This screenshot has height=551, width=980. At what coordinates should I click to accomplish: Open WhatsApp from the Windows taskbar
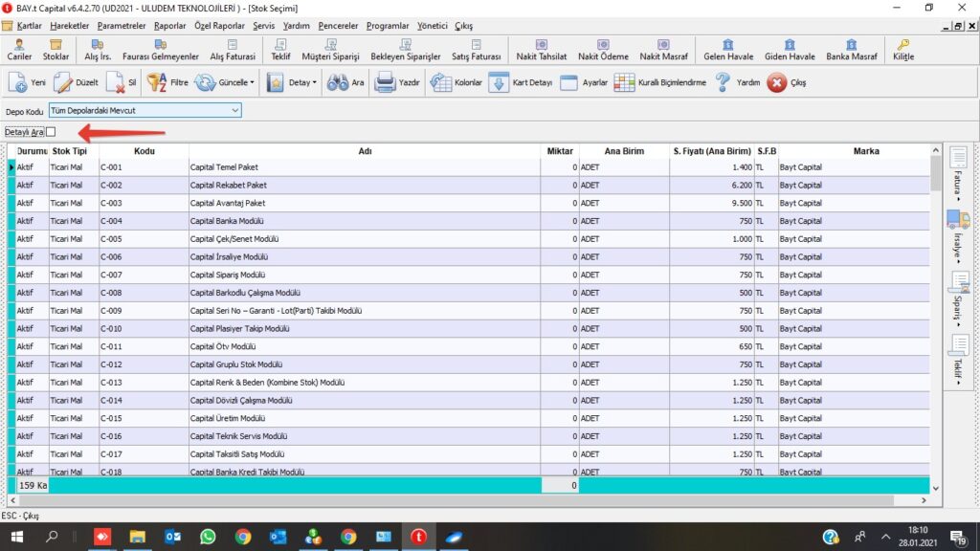tap(208, 537)
